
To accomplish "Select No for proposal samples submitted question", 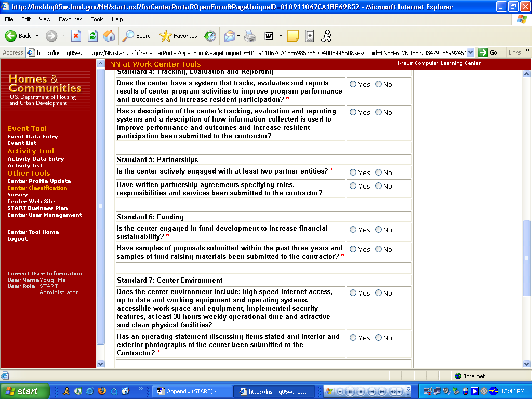I will (378, 249).
